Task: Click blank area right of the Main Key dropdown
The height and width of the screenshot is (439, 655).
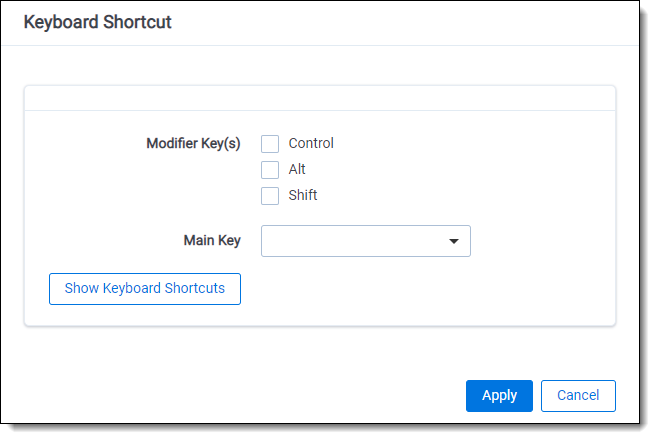Action: point(540,241)
